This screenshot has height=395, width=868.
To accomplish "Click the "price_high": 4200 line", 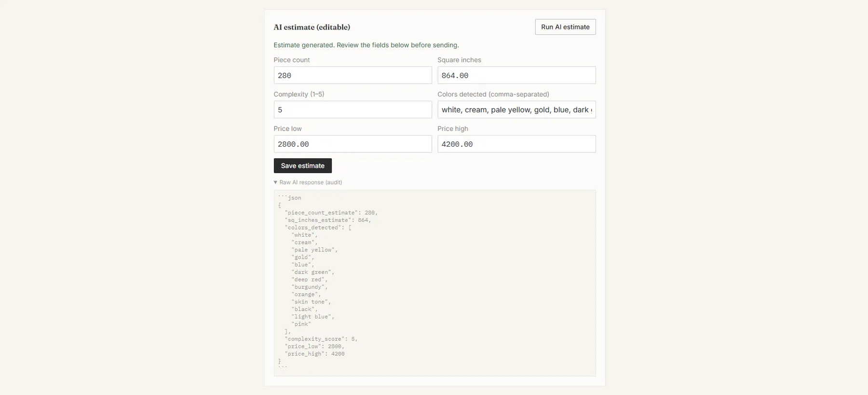I will pyautogui.click(x=314, y=354).
